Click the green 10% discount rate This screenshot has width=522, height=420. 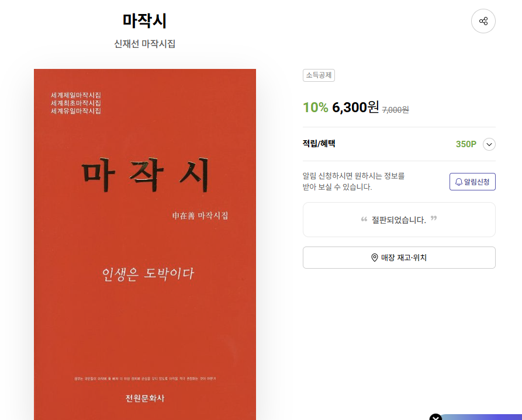pos(315,107)
